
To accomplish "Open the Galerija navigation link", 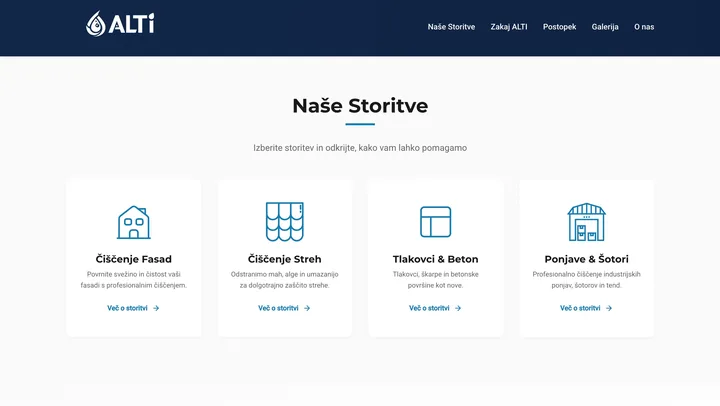I will point(605,27).
